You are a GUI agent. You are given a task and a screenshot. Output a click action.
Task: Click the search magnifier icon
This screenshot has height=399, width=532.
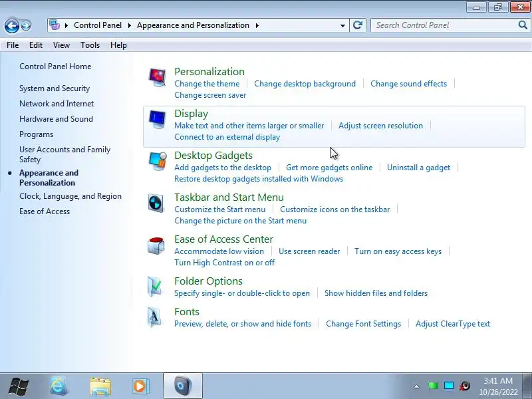pos(523,25)
